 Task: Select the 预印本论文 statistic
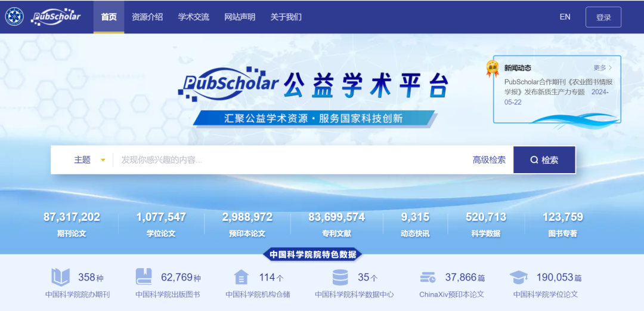[247, 233]
